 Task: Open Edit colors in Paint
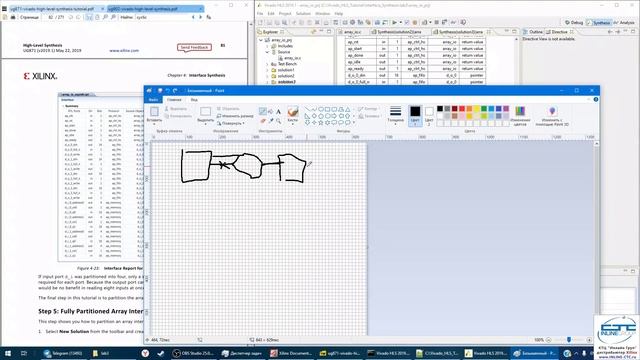click(520, 116)
